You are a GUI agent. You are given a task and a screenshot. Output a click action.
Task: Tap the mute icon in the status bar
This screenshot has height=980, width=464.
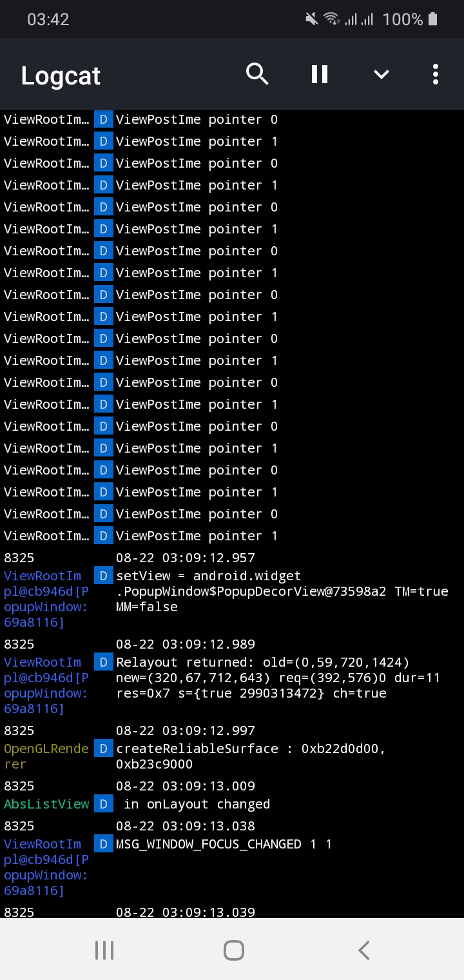coord(311,19)
